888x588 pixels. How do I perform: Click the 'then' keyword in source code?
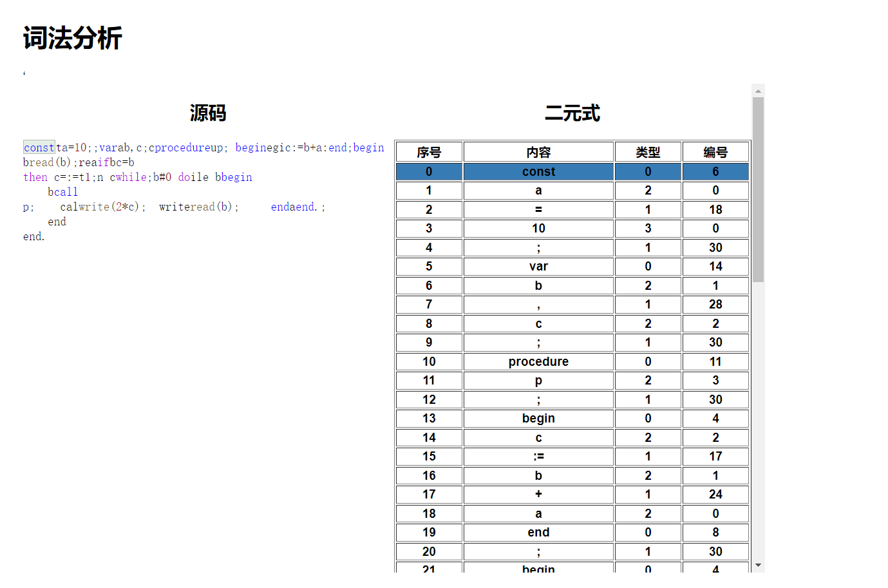point(35,177)
